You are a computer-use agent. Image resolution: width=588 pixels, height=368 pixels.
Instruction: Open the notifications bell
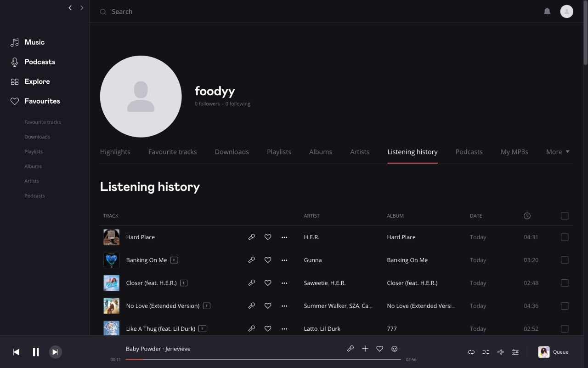point(547,11)
